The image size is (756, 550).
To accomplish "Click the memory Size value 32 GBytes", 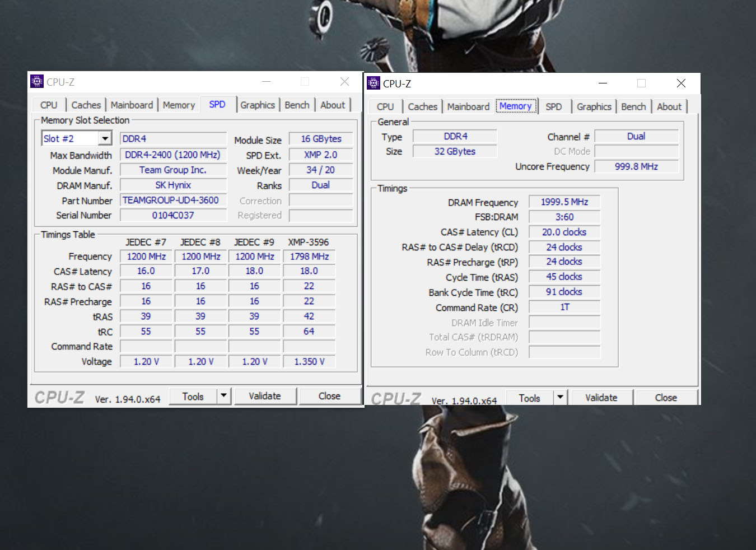I will pos(455,151).
